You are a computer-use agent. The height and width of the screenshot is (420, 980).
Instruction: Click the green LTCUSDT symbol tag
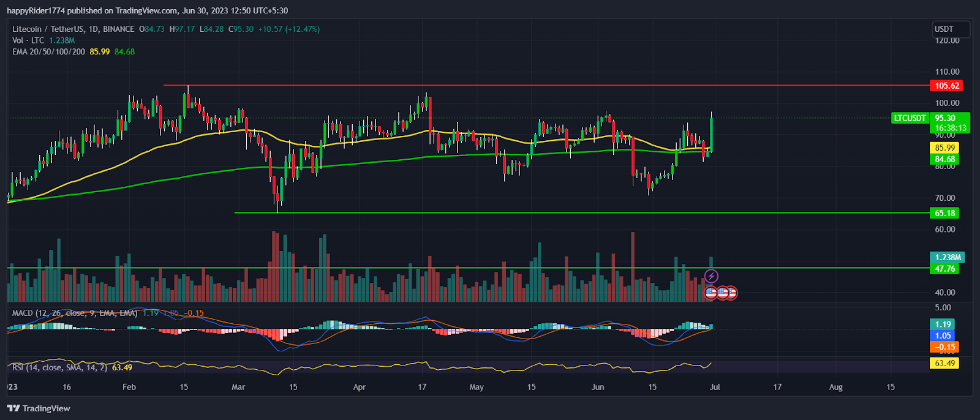[910, 118]
